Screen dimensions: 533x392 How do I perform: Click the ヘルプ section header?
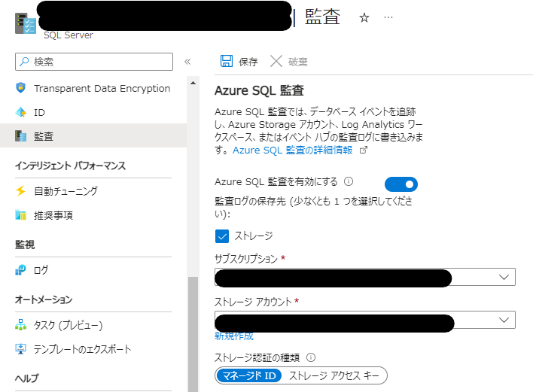click(x=27, y=378)
